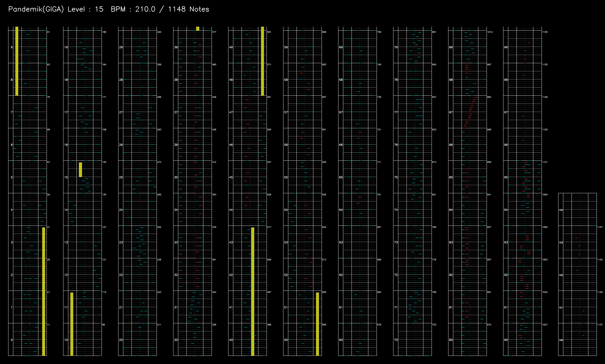
Task: Select the yellow long note in measures 8 and 9
Action: click(x=17, y=61)
